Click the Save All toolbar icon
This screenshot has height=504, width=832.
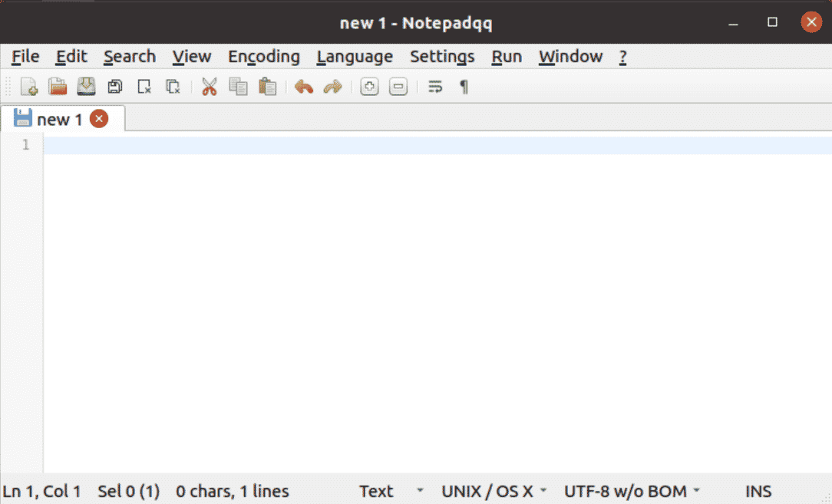point(114,87)
